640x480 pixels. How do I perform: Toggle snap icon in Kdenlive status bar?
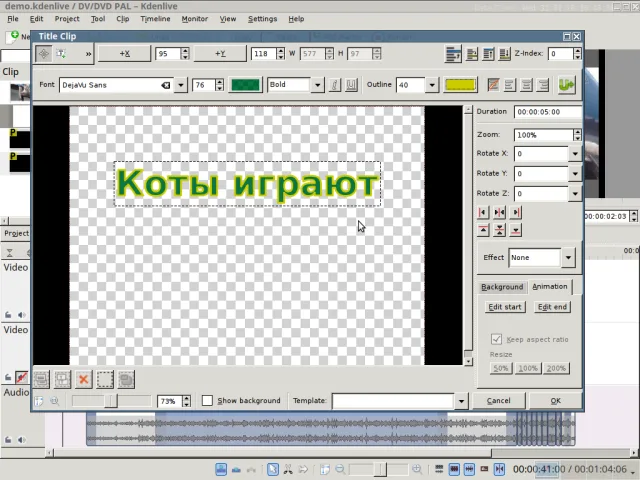[499, 469]
